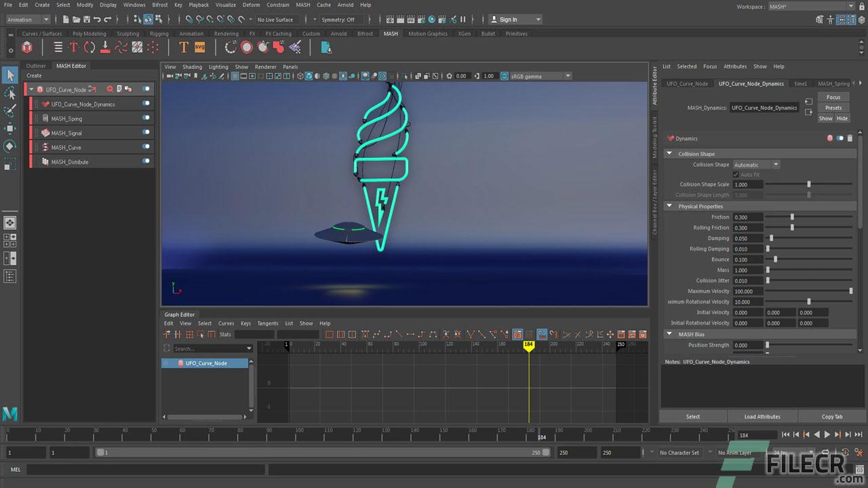Click go to start of playback range

785,434
